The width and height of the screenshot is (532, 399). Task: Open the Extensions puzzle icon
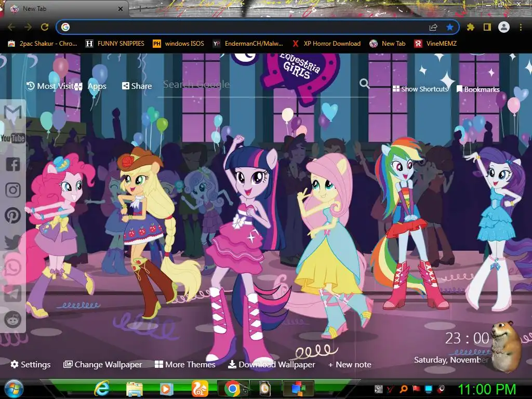click(471, 27)
